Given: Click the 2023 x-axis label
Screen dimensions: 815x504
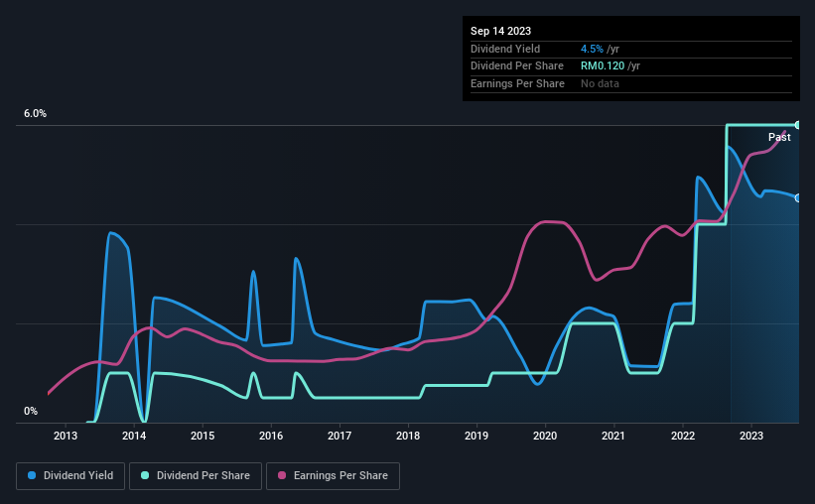Looking at the screenshot, I should coord(751,436).
